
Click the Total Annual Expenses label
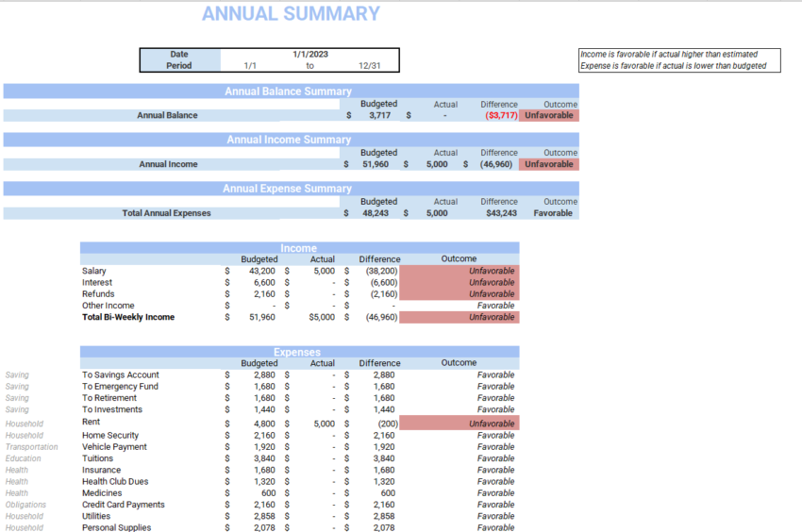(166, 213)
